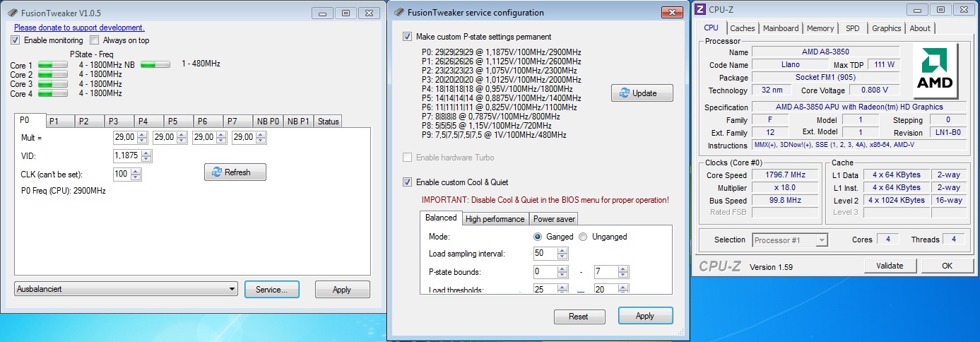Click the Multiplier x 18.0 value
980x342 pixels.
tap(785, 187)
